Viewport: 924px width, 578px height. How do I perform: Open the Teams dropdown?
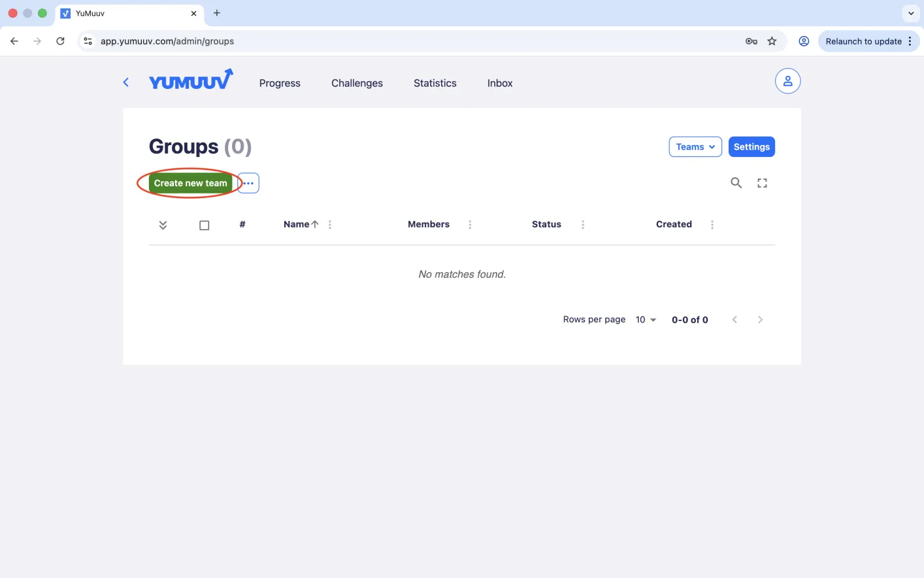click(x=695, y=147)
